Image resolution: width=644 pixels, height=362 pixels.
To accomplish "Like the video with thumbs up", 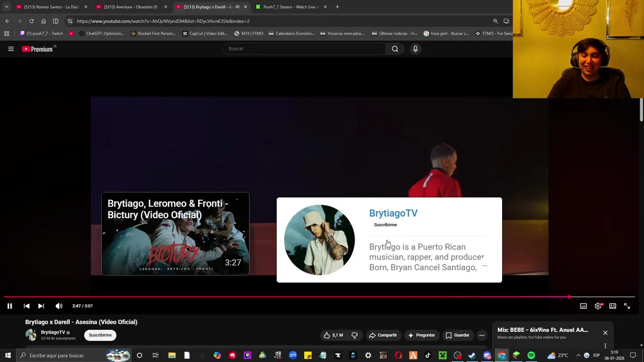I will (333, 335).
